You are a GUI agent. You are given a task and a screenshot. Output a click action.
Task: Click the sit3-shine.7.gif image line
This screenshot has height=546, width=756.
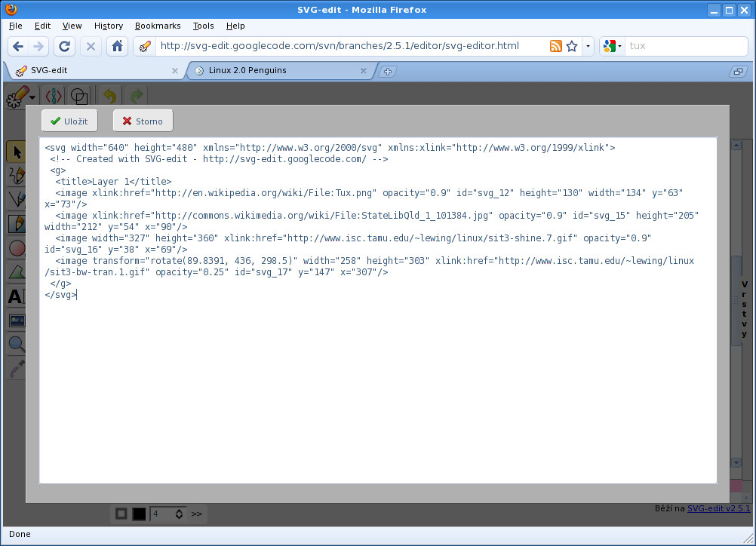(348, 244)
